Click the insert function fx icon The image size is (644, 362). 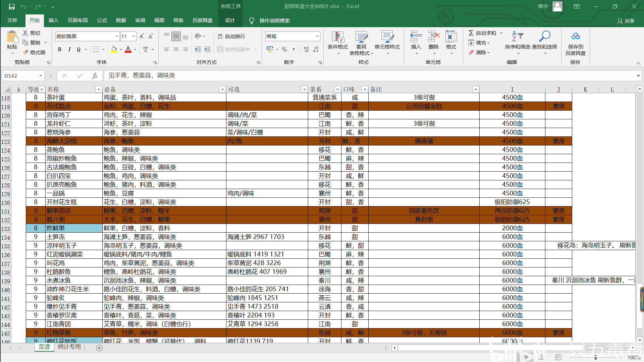pos(95,76)
